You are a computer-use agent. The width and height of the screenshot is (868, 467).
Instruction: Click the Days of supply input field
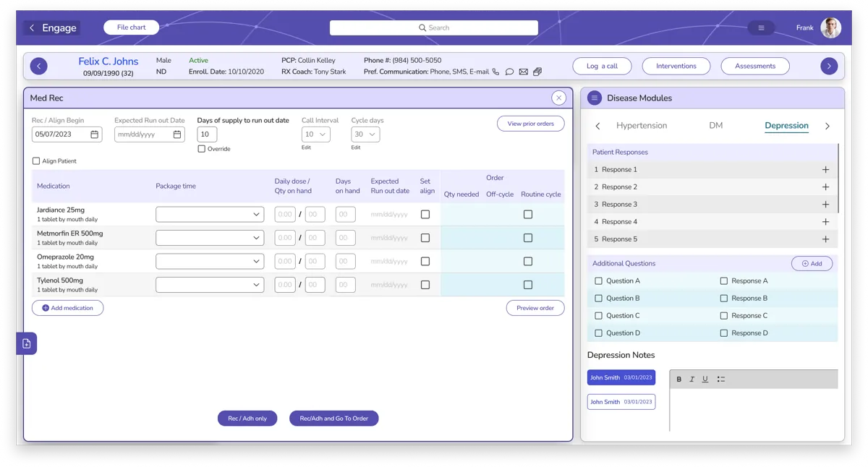207,134
